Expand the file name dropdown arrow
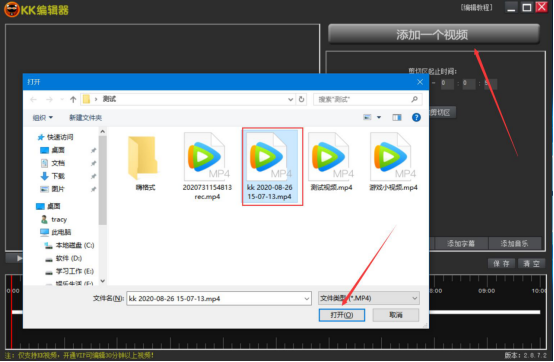This screenshot has height=362, width=554. (306, 299)
